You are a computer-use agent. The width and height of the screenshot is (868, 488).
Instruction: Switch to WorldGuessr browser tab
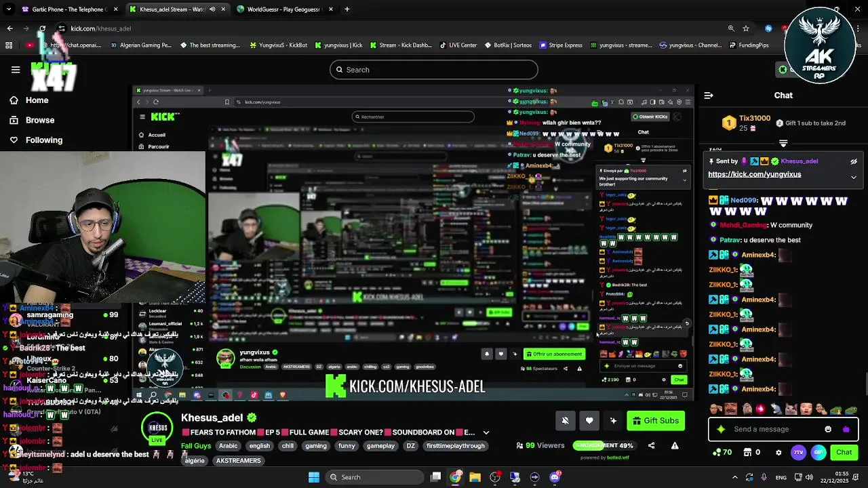pos(283,9)
